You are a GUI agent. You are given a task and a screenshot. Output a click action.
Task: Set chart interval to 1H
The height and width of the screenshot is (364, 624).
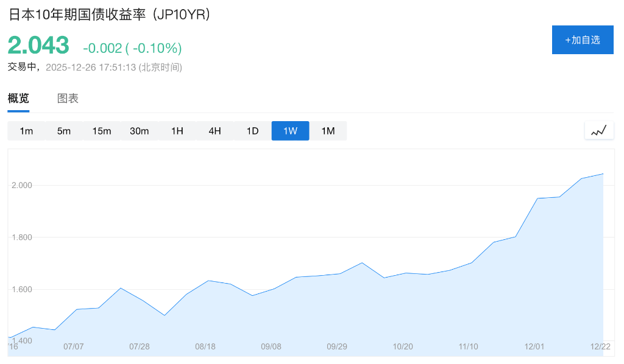(177, 131)
